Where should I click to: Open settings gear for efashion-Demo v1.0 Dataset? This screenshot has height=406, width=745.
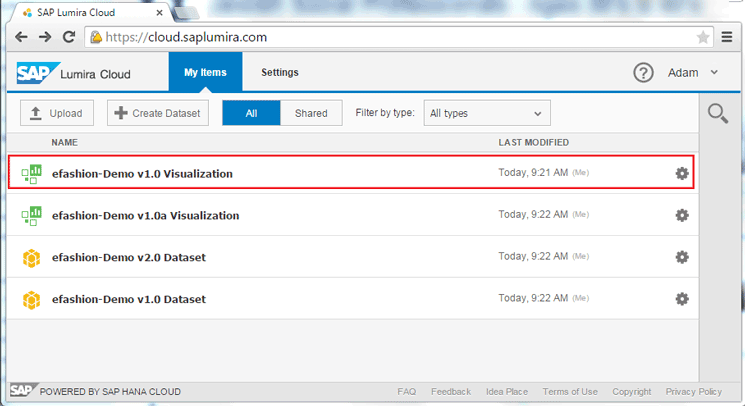pos(682,299)
